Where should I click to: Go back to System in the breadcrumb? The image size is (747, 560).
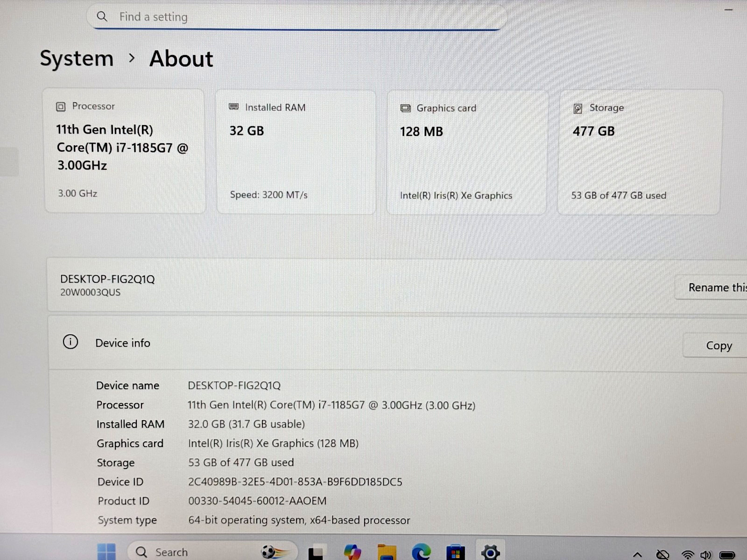pyautogui.click(x=77, y=59)
